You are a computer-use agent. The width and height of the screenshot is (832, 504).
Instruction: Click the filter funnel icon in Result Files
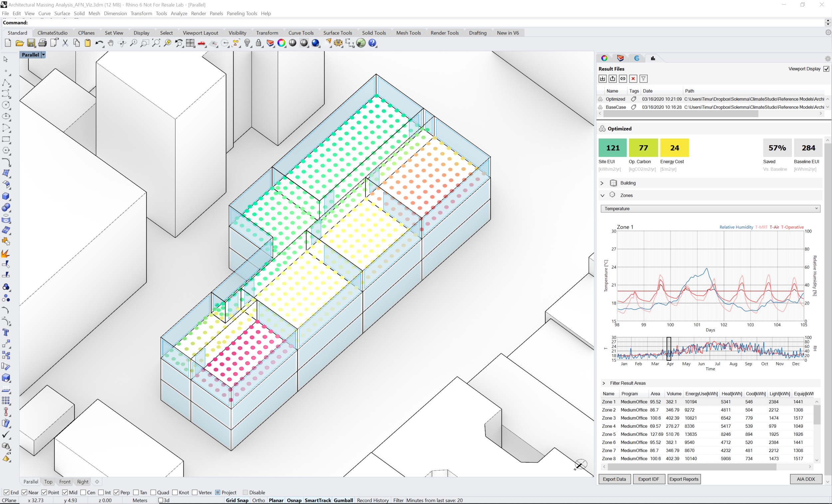pyautogui.click(x=643, y=78)
